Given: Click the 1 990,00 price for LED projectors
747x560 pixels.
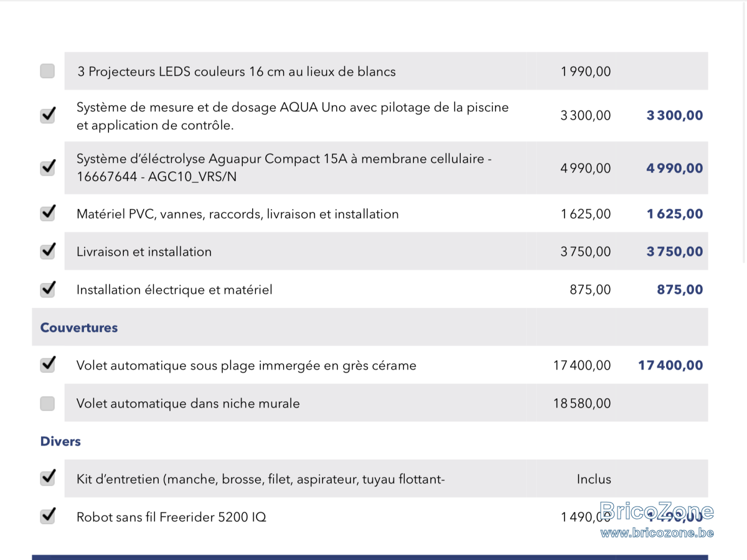Looking at the screenshot, I should pos(586,71).
